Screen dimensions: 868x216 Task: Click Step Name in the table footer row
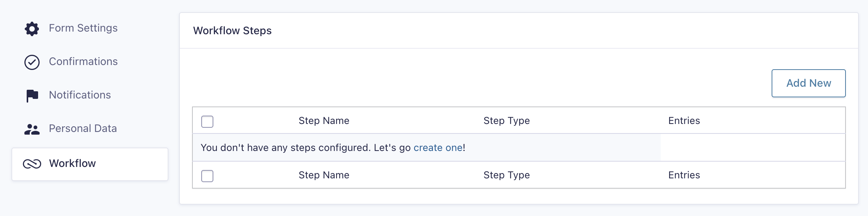point(324,175)
